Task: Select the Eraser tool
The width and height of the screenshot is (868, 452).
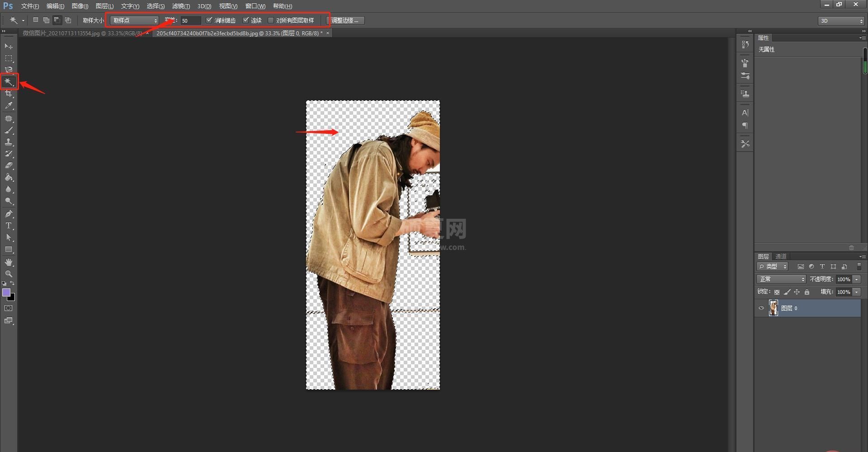Action: [9, 165]
